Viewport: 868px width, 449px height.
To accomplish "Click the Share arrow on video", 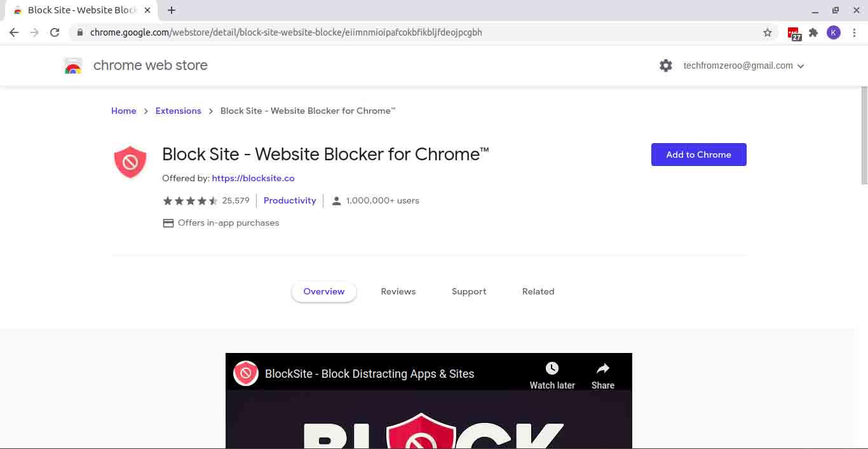I will click(x=603, y=375).
